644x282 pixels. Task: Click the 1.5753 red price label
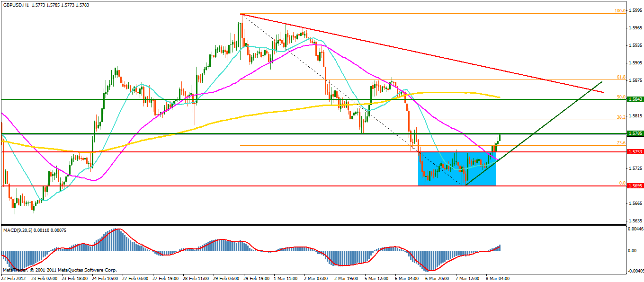click(x=634, y=152)
